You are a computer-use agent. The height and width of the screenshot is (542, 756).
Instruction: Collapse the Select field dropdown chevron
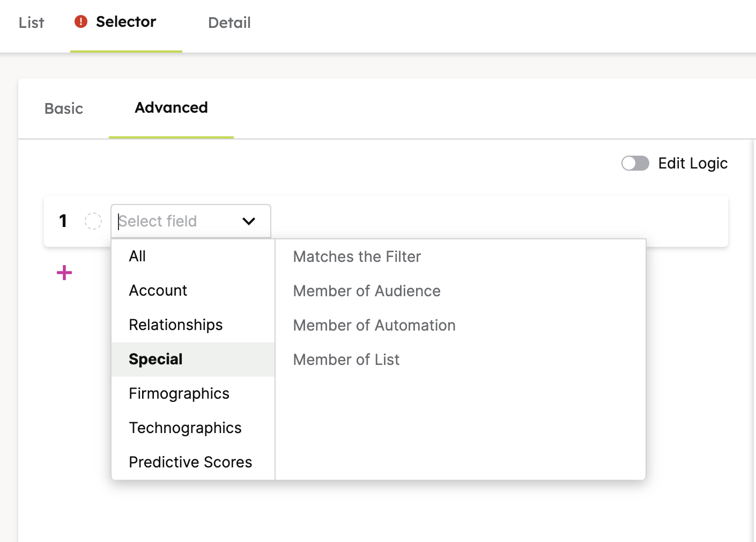click(x=249, y=221)
